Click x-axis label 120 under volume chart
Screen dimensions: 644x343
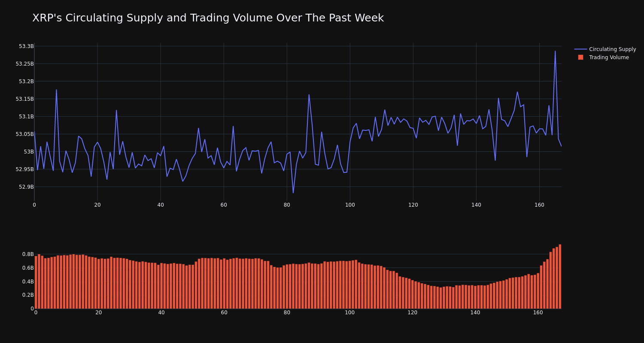pos(412,313)
